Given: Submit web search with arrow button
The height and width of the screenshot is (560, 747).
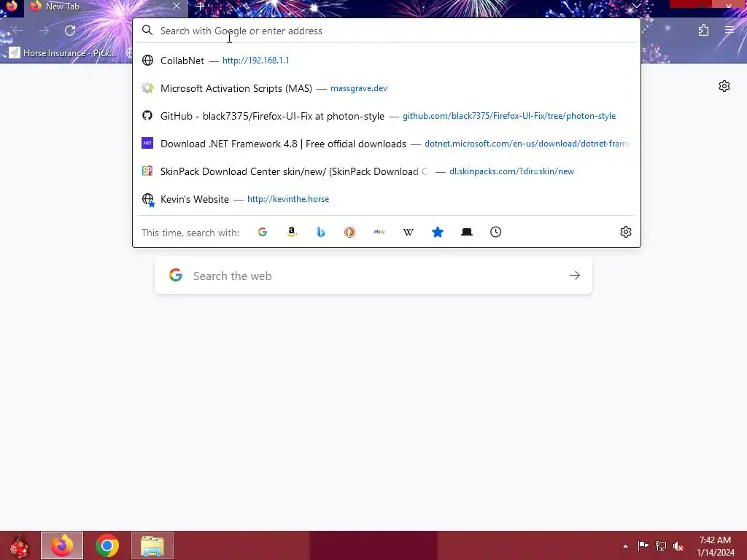Looking at the screenshot, I should click(575, 275).
